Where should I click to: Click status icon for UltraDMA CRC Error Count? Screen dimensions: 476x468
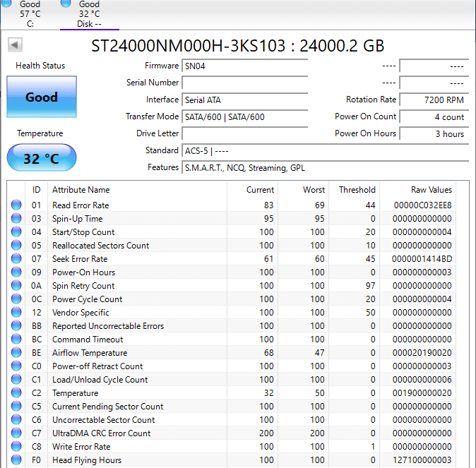[x=16, y=433]
